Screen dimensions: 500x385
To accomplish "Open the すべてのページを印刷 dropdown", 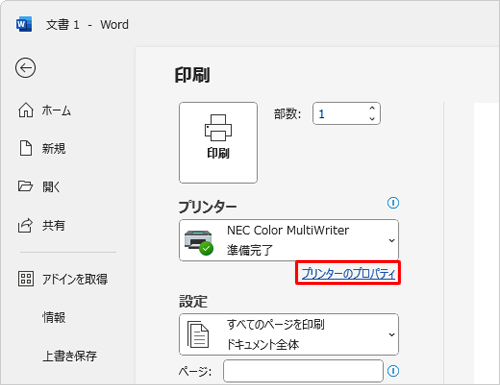I will (x=289, y=334).
